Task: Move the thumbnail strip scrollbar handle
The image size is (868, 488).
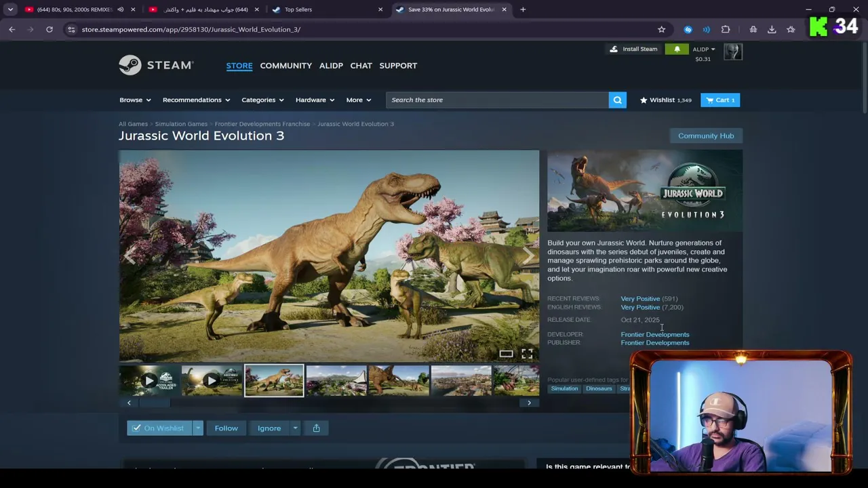Action: (155, 403)
